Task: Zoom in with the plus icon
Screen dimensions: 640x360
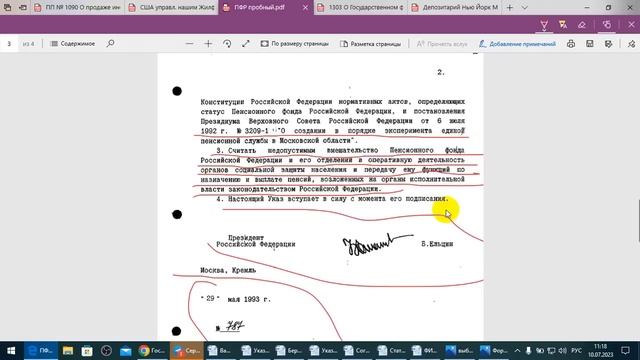Action: click(x=208, y=43)
